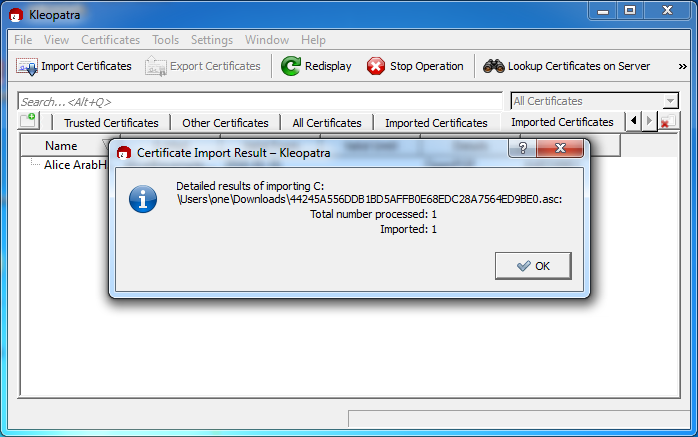
Task: Open the View menu
Action: [x=57, y=40]
